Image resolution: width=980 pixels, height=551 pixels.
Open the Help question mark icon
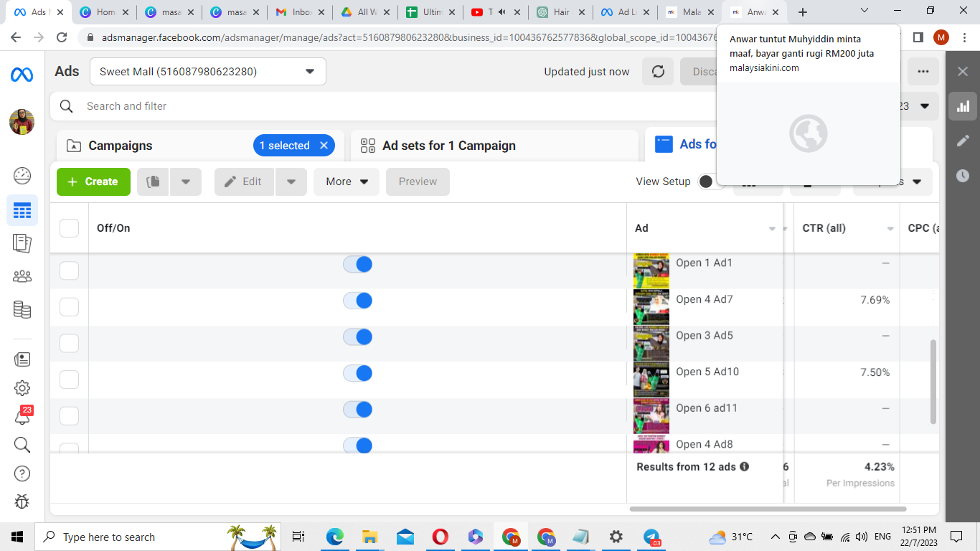[x=22, y=474]
